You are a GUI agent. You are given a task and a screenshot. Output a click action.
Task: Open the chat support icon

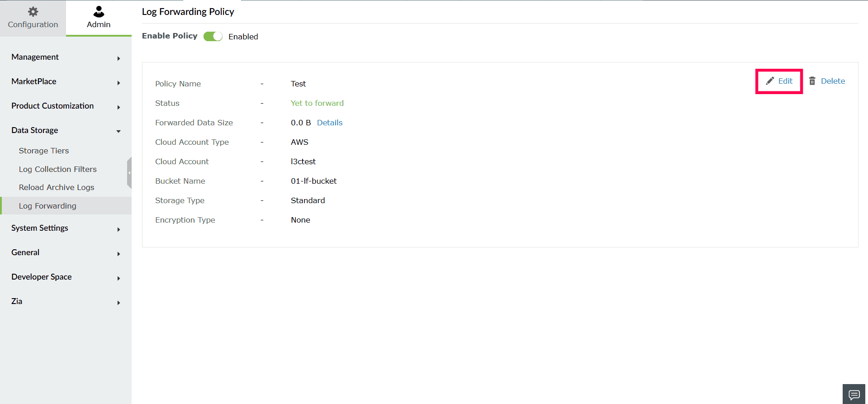click(854, 394)
